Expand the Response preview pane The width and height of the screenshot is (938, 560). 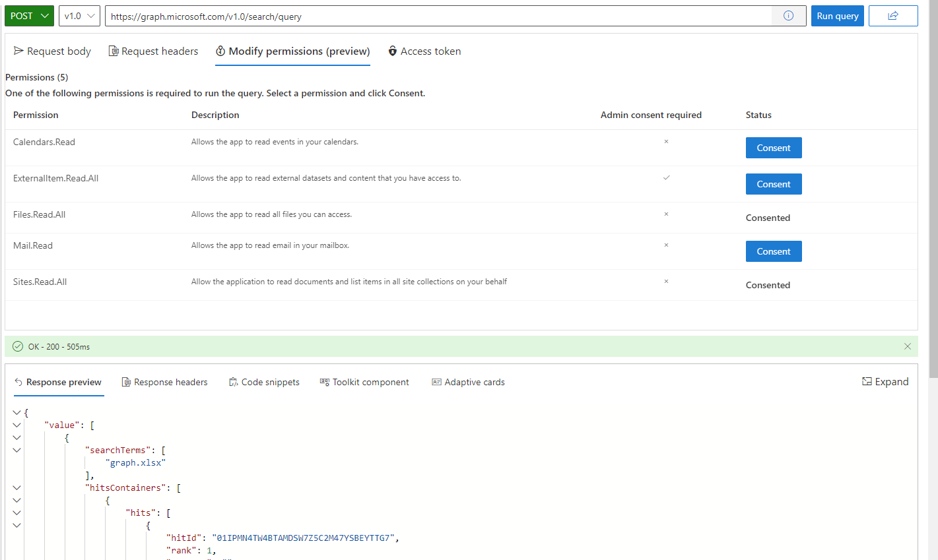coord(885,381)
